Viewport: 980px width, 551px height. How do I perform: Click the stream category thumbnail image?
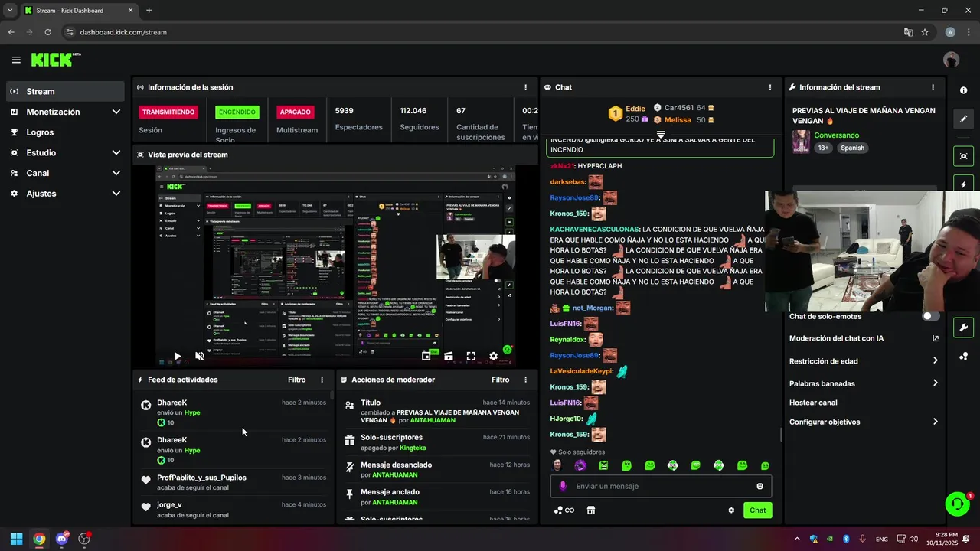801,142
